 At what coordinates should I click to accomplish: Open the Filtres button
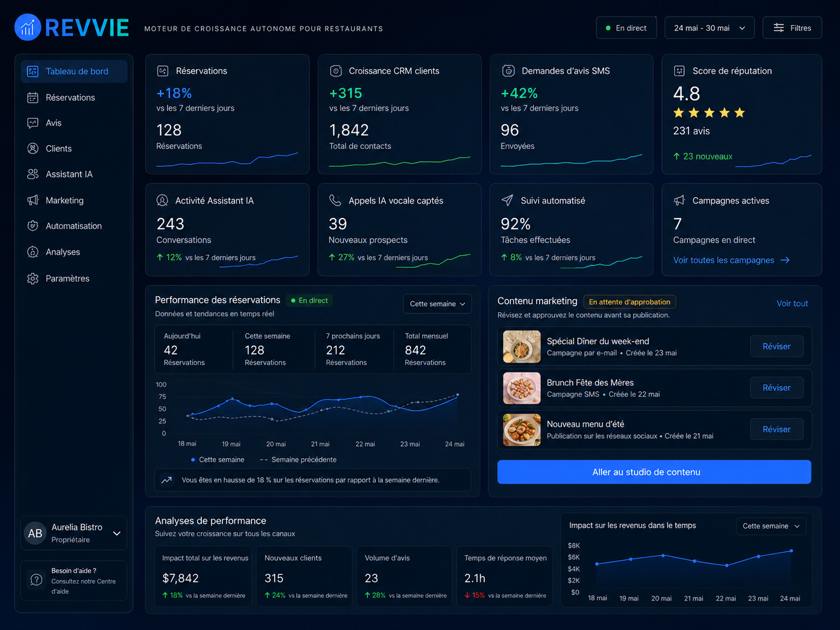point(792,28)
